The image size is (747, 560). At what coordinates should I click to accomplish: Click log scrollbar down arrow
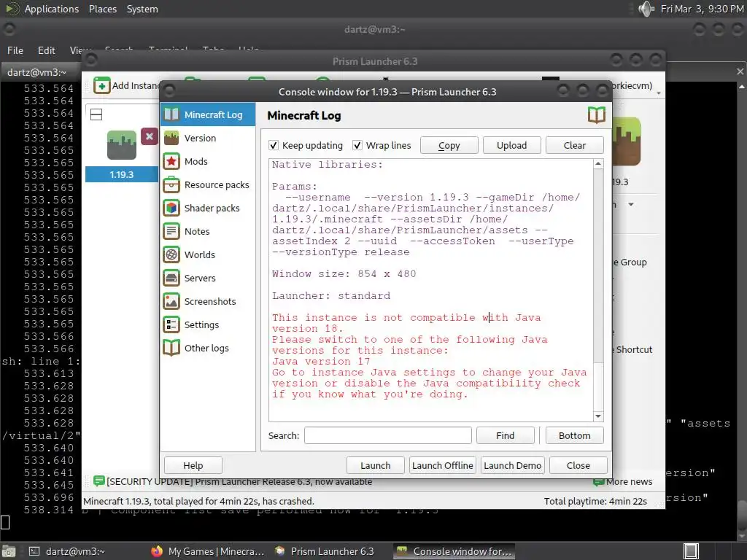598,416
